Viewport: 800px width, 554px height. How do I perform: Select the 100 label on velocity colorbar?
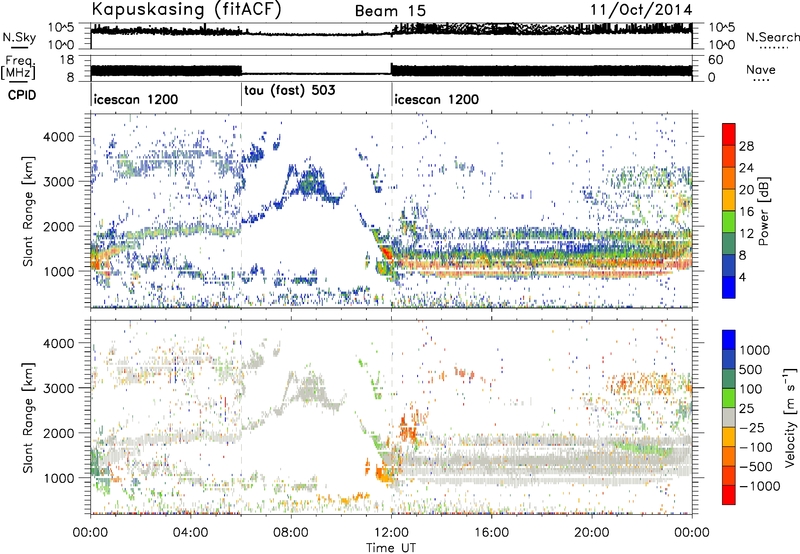coord(751,389)
